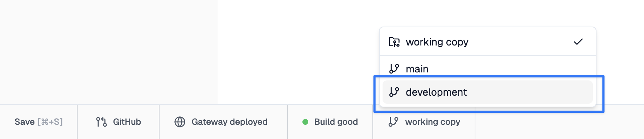Open the working copy branch selector
Screen dimensions: 644x139
tap(424, 122)
